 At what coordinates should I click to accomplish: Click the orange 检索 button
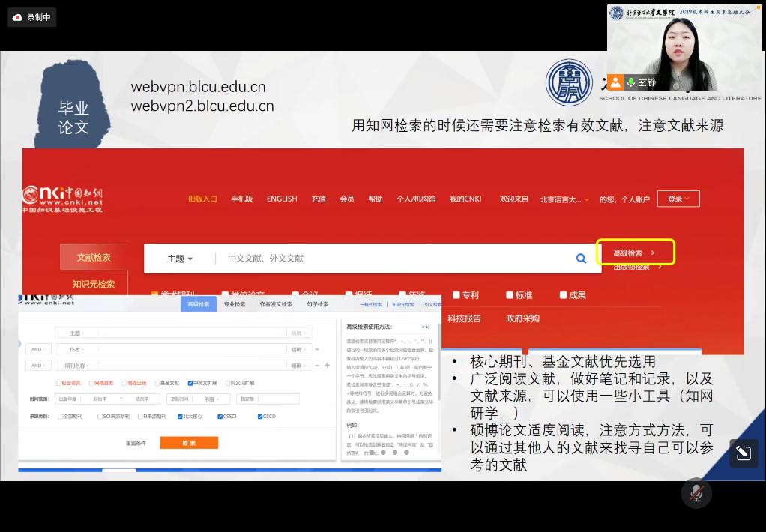[189, 443]
